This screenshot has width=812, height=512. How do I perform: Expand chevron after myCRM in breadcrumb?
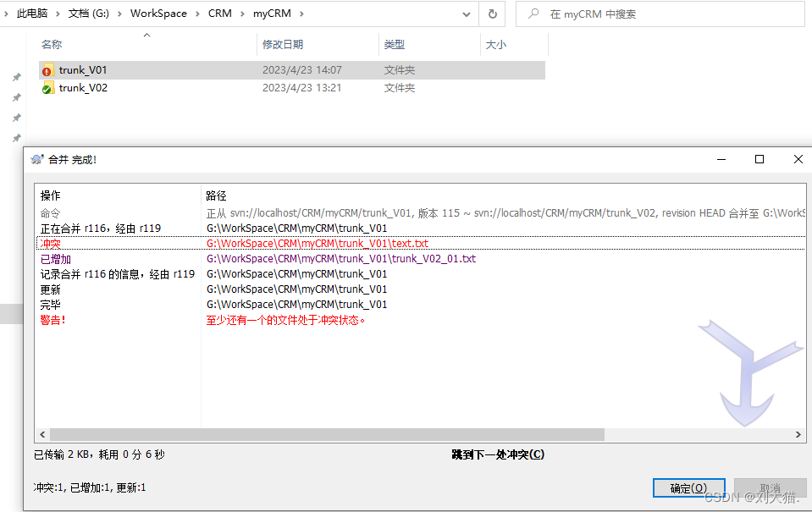click(301, 14)
